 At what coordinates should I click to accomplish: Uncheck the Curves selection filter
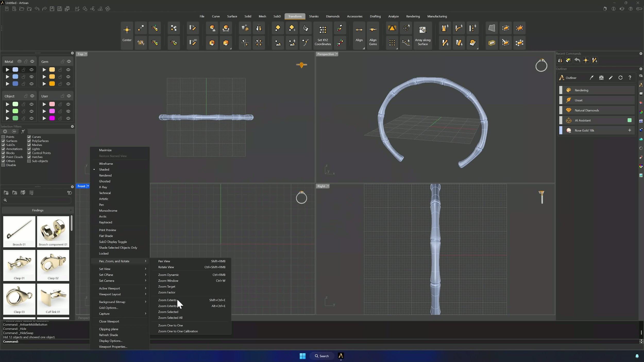point(29,137)
